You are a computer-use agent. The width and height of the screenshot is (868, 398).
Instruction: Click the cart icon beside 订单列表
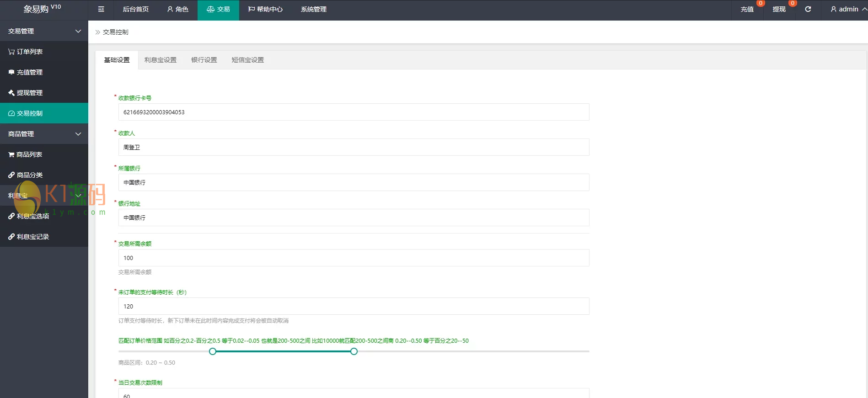coord(11,52)
